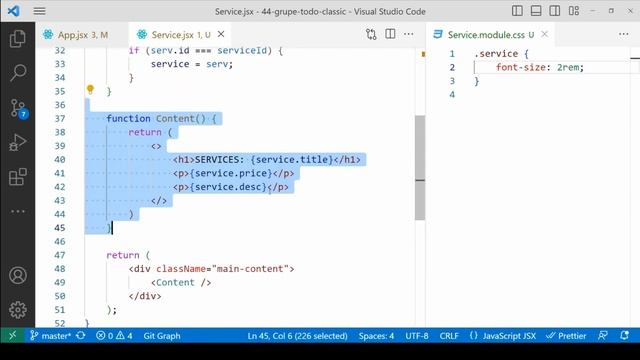Click '{service.price}' paragraph on line 41

point(233,173)
